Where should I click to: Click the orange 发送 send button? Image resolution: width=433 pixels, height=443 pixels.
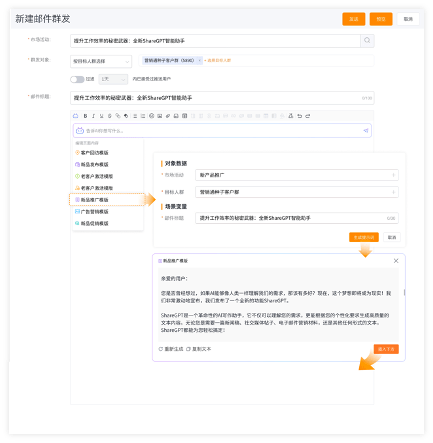354,19
